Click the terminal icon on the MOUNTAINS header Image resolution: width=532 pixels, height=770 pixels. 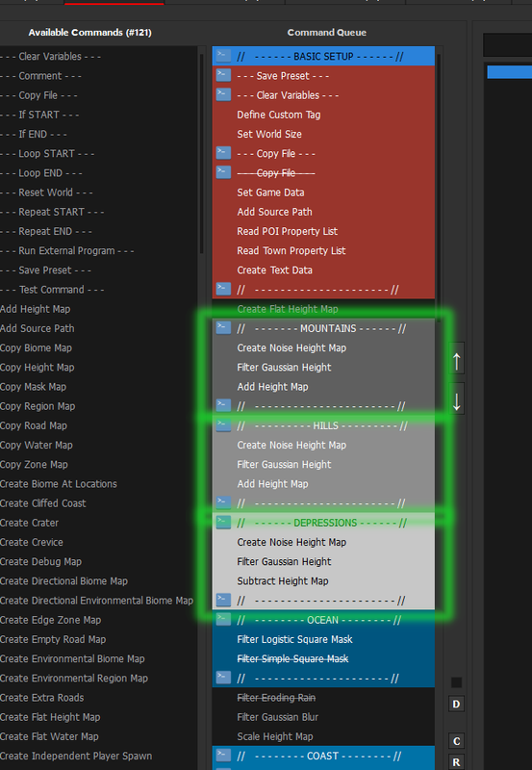pos(223,327)
